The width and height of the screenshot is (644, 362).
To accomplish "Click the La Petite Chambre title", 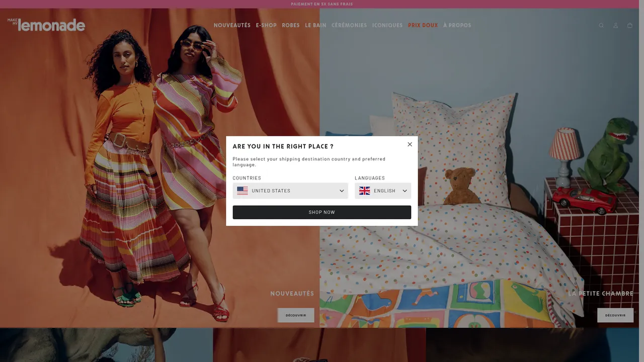I will pyautogui.click(x=601, y=294).
